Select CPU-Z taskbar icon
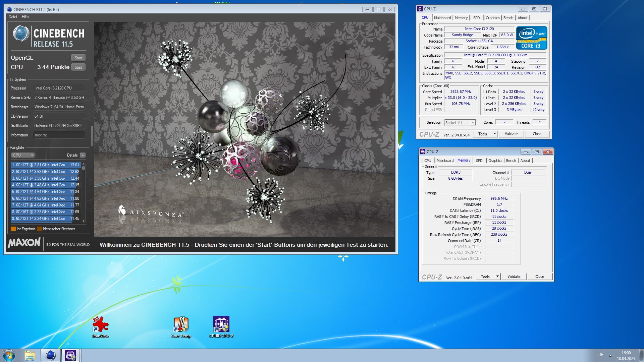 pos(70,355)
